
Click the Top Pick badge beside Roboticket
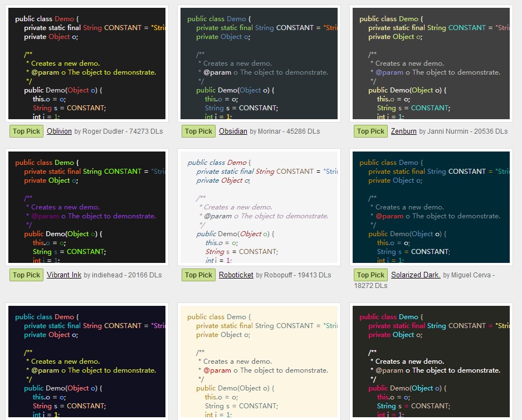pyautogui.click(x=198, y=275)
